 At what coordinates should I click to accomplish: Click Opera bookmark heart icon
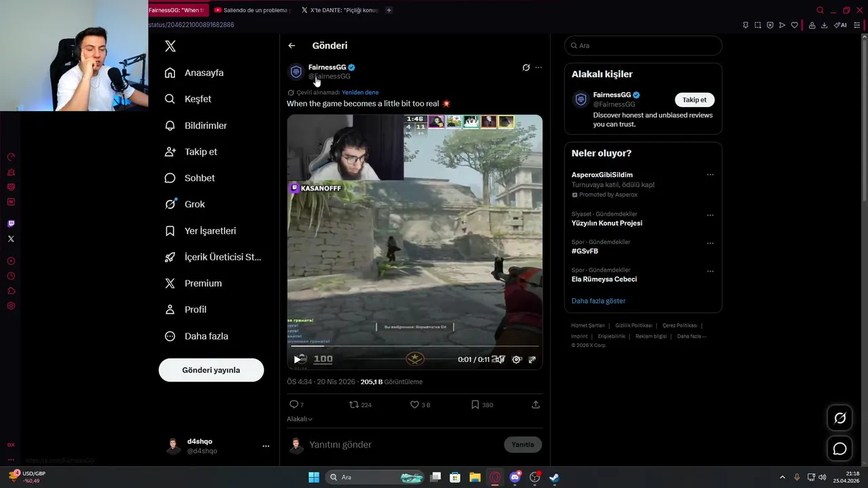click(794, 25)
